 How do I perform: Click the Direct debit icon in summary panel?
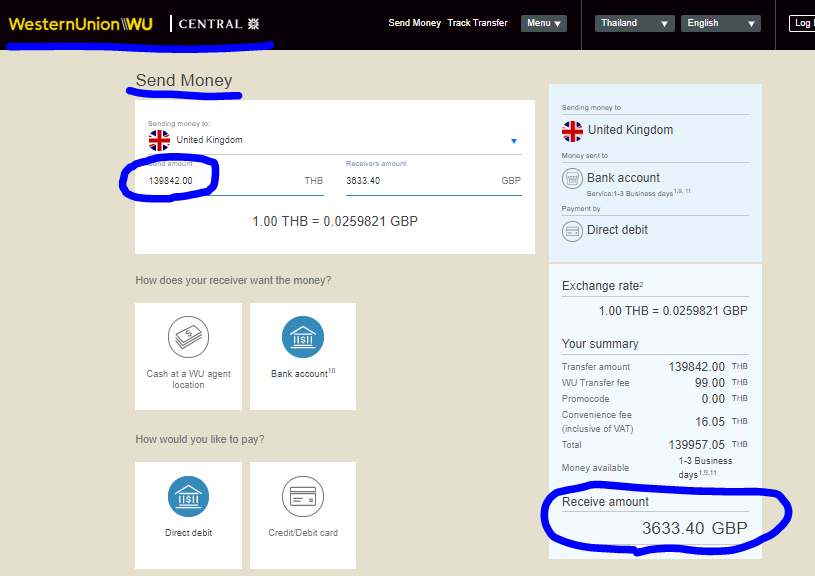pos(572,231)
